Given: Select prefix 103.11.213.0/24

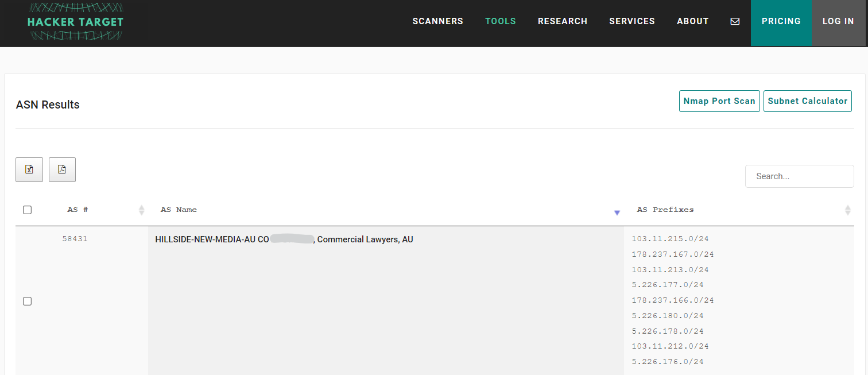Looking at the screenshot, I should (x=670, y=269).
